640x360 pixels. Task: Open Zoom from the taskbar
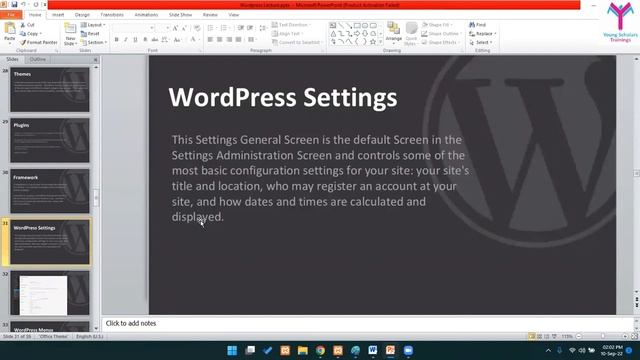tap(408, 350)
